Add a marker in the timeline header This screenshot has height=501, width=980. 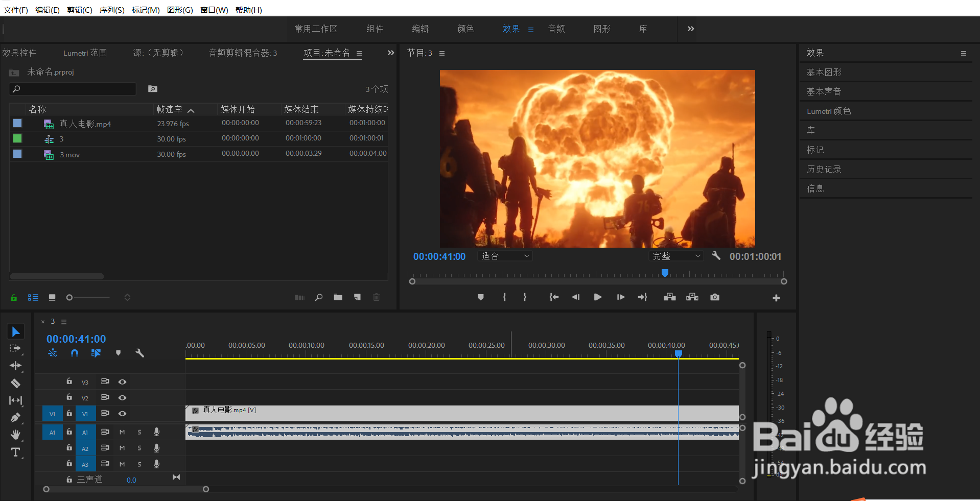coord(118,353)
